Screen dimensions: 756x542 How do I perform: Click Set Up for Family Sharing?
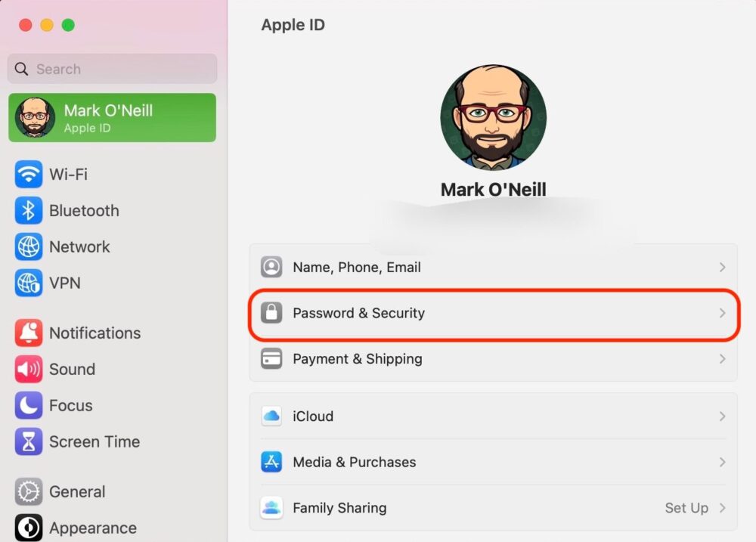[x=686, y=508]
